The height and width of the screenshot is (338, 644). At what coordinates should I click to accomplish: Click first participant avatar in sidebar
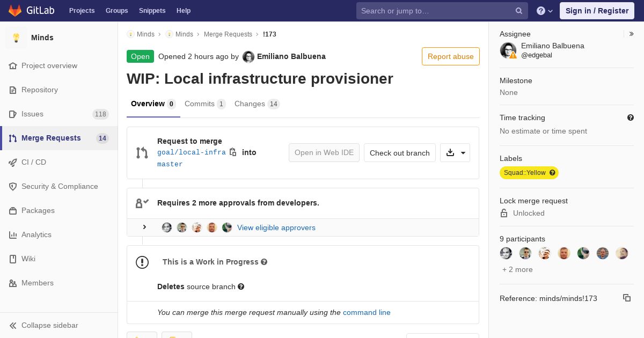click(506, 253)
